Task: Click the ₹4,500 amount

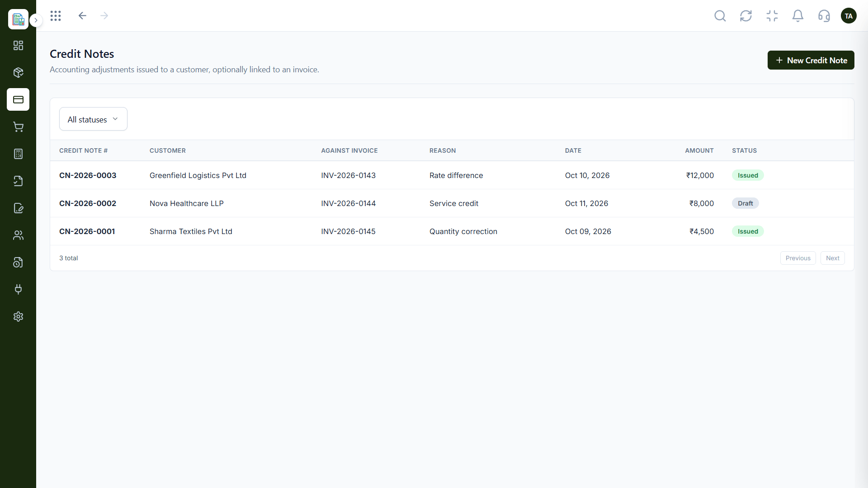Action: click(702, 231)
